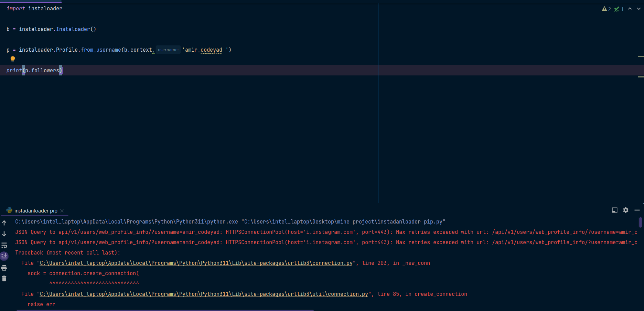The image size is (644, 311).
Task: Hide the run tool window
Action: click(x=637, y=210)
